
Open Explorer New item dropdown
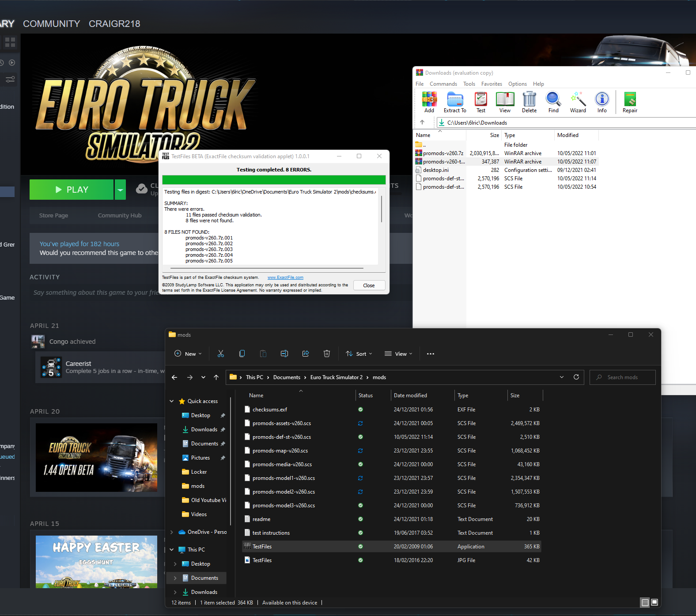click(188, 354)
